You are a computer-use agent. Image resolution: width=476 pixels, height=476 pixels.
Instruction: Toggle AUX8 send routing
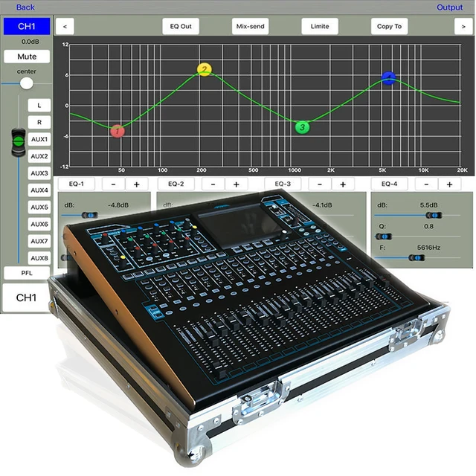click(39, 258)
